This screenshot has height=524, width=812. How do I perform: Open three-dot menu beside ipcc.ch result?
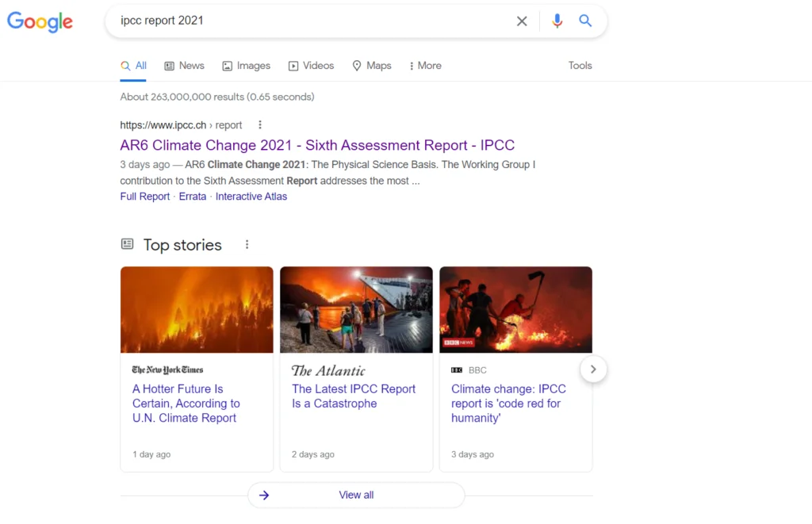coord(260,124)
